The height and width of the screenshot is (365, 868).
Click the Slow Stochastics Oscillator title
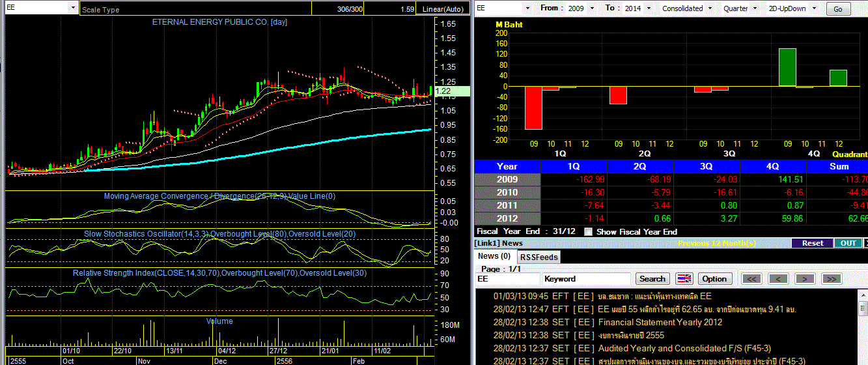(x=219, y=233)
